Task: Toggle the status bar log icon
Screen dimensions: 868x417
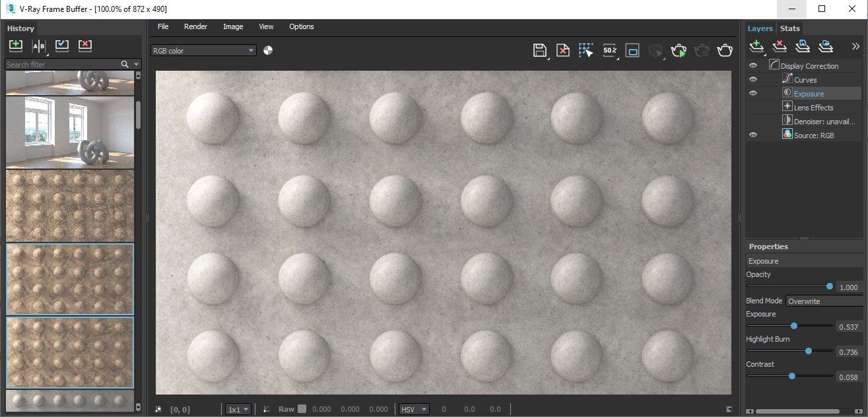Action: (729, 409)
